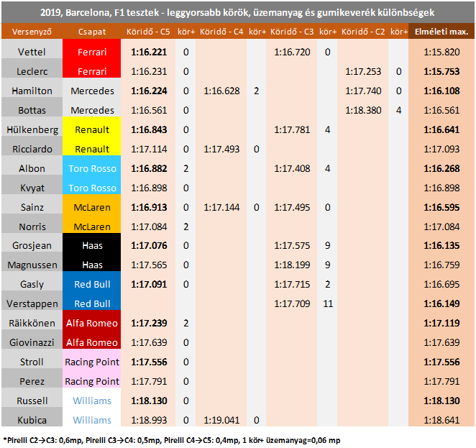Select driver name 'Sainz'
This screenshot has height=448, width=476.
[x=32, y=207]
